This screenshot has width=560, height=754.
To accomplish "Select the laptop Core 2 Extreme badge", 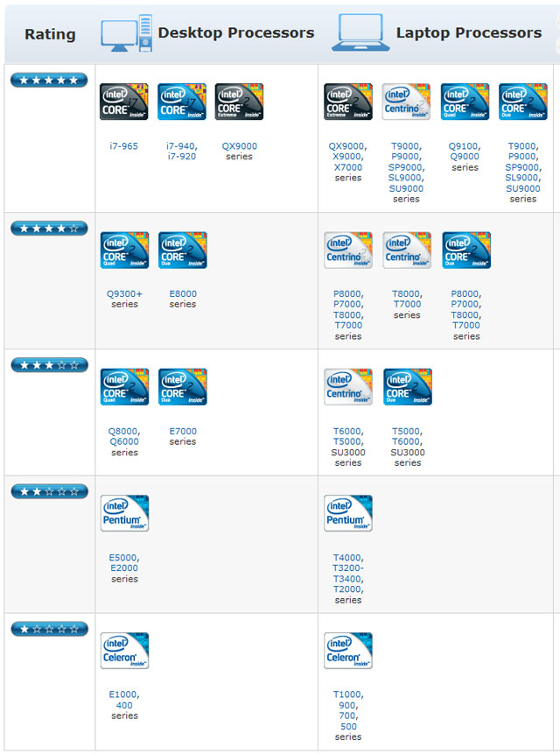I will tap(348, 102).
